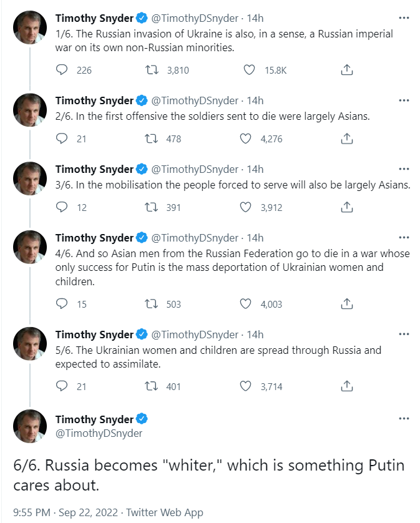The image size is (420, 523).
Task: Click the Twitter Web App source label
Action: tap(164, 512)
